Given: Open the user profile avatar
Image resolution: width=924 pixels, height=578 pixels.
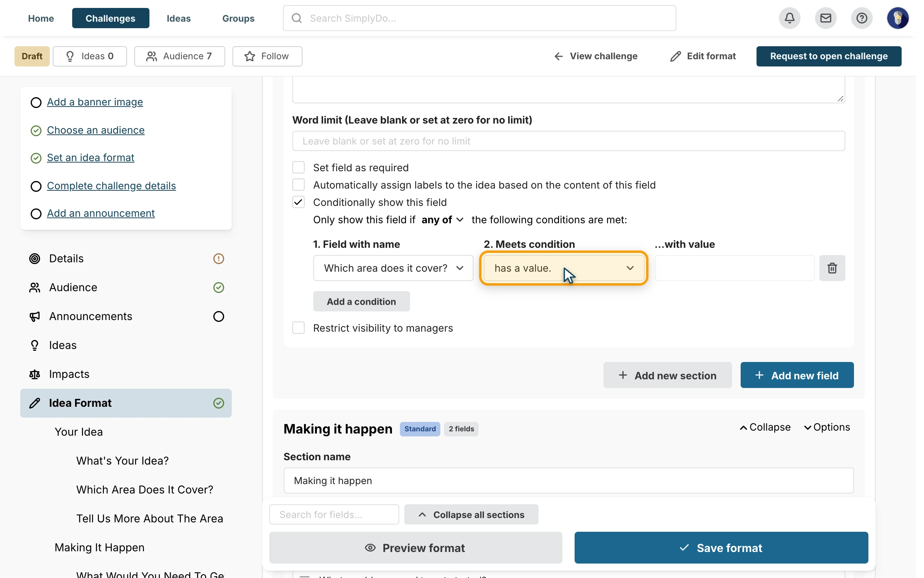Looking at the screenshot, I should (898, 18).
